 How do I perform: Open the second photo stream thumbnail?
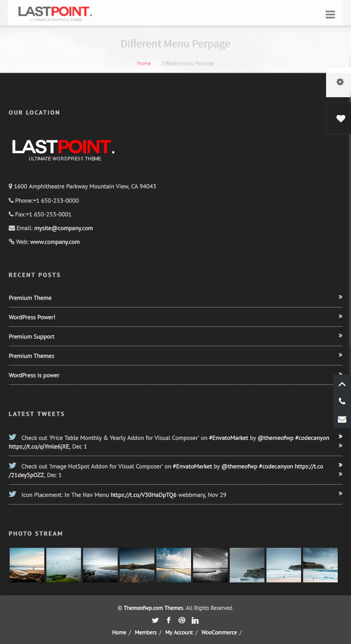click(64, 565)
